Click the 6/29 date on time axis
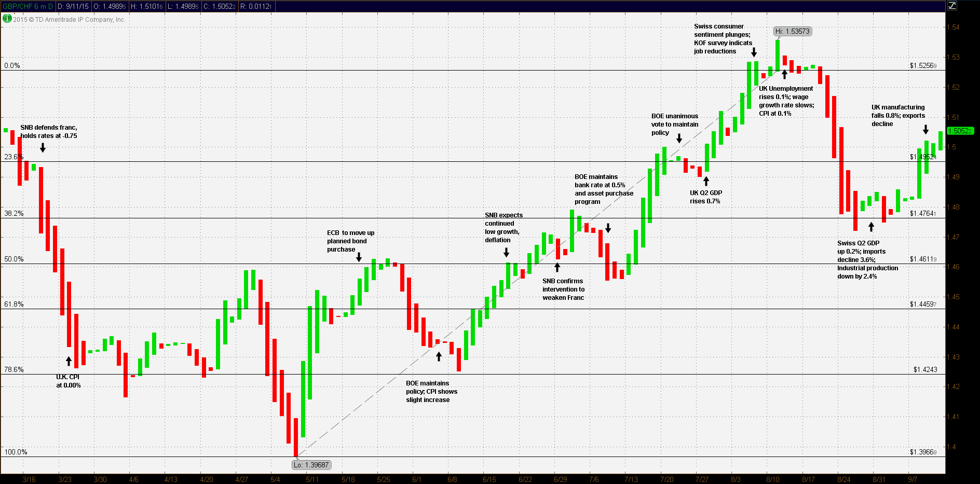The height and width of the screenshot is (484, 980). pos(561,479)
